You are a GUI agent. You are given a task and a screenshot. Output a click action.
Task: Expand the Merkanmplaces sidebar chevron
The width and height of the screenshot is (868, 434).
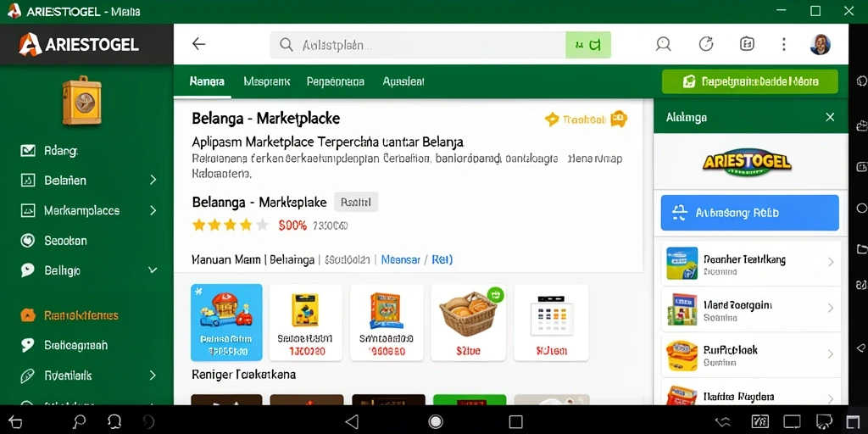coord(153,210)
